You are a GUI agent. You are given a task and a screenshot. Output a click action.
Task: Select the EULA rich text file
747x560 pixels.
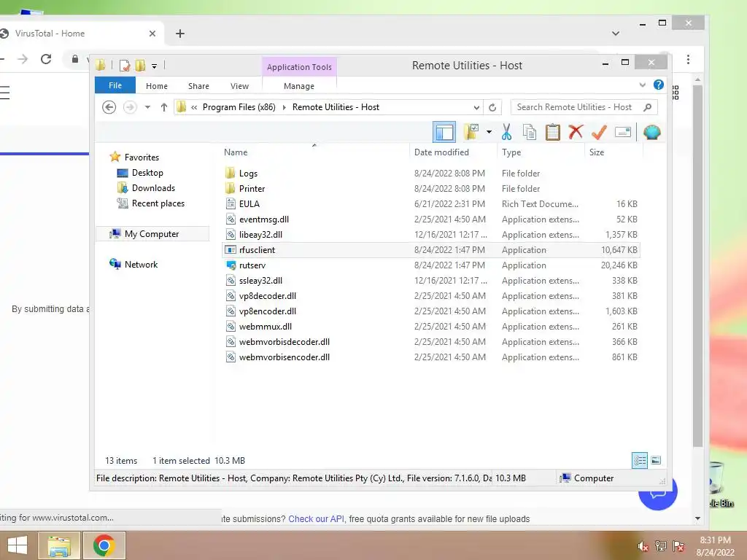(x=430, y=204)
